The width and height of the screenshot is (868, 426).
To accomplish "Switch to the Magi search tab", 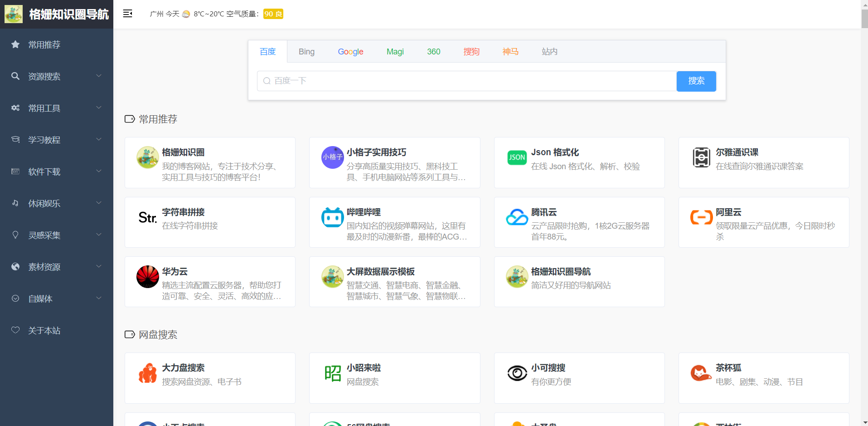I will (x=395, y=52).
